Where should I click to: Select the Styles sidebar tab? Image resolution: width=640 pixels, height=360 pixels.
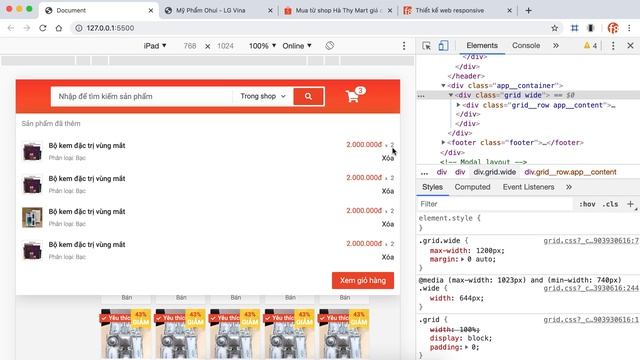click(x=432, y=187)
